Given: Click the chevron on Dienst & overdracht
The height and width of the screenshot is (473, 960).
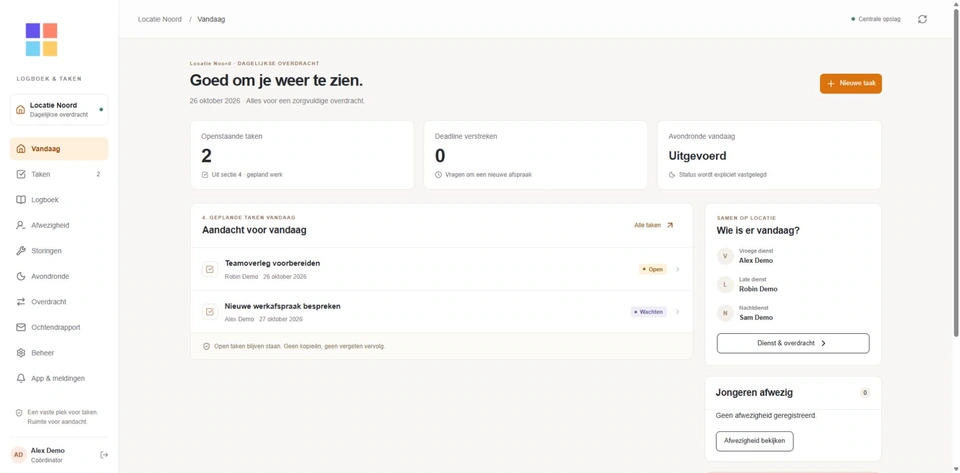Looking at the screenshot, I should click(823, 343).
